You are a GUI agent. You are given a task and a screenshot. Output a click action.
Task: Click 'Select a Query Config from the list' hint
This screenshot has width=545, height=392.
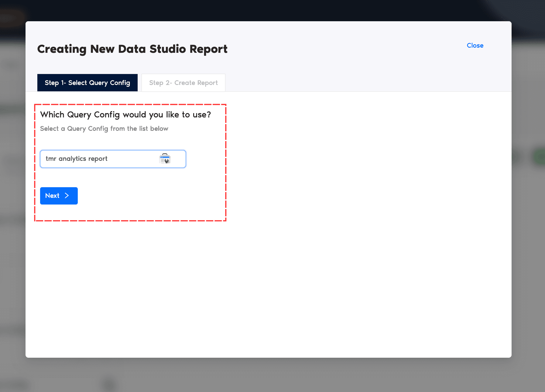click(104, 129)
